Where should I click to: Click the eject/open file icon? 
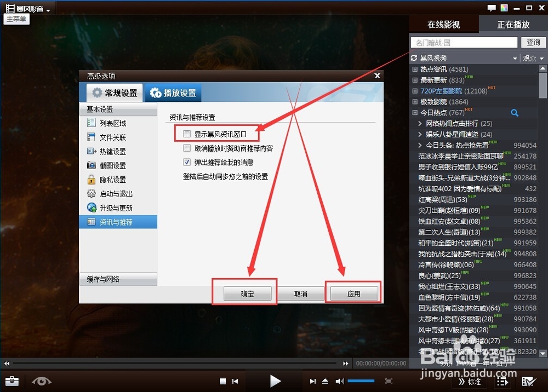point(325,381)
